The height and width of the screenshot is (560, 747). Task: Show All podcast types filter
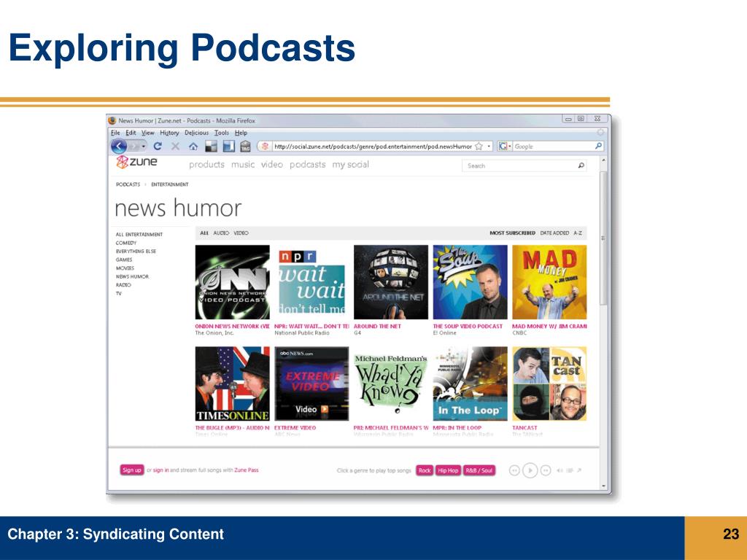(x=204, y=233)
